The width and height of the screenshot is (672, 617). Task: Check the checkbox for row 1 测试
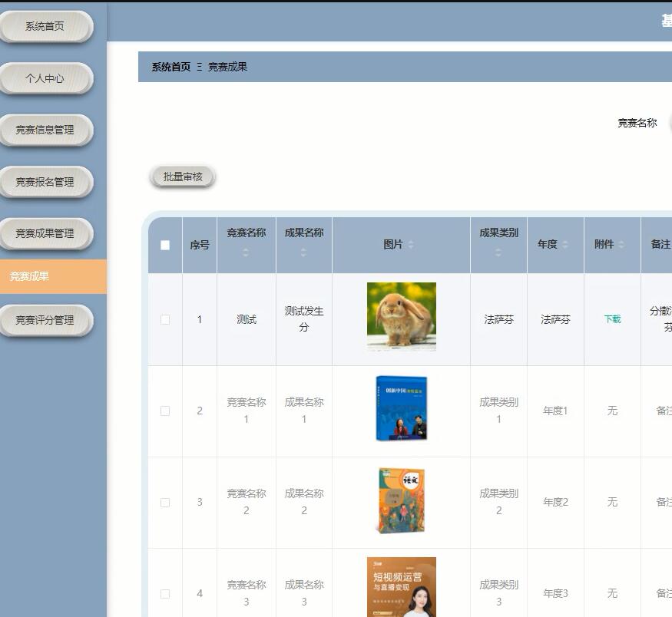(x=165, y=320)
